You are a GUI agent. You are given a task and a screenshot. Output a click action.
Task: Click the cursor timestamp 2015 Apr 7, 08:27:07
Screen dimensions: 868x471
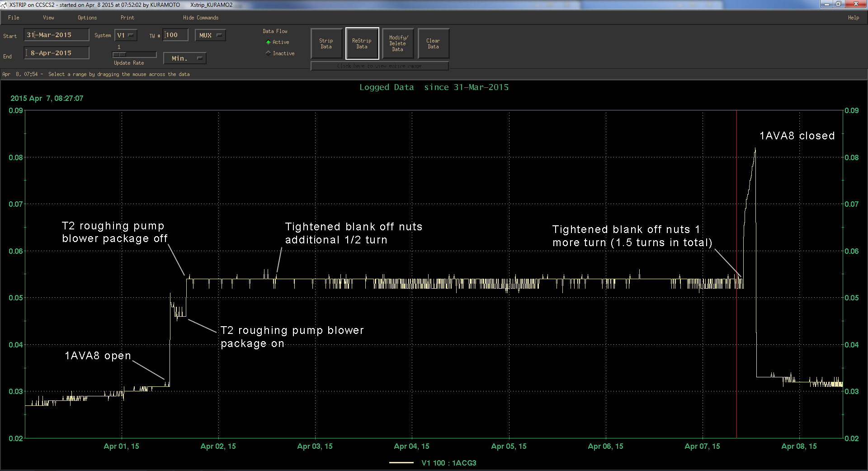[47, 98]
